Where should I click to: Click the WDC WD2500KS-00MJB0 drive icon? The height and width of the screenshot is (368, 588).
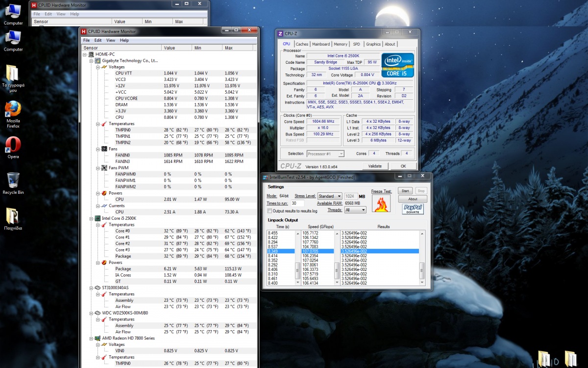pyautogui.click(x=98, y=313)
